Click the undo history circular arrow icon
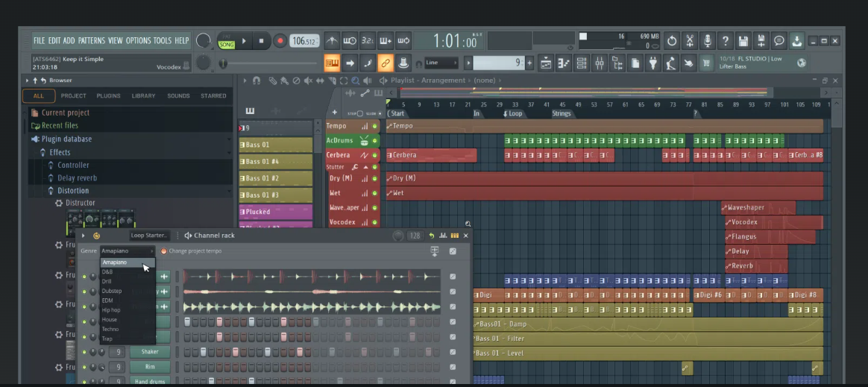 click(671, 41)
